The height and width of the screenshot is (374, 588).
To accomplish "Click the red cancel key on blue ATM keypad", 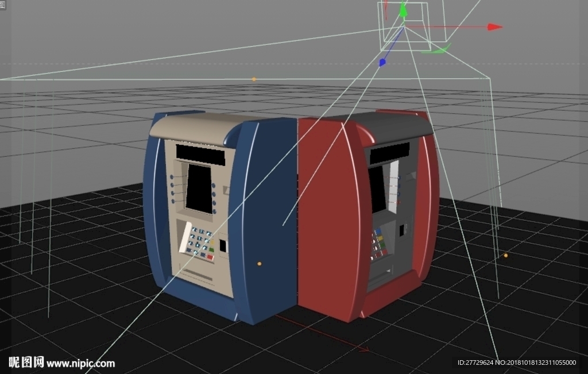I will click(x=210, y=257).
